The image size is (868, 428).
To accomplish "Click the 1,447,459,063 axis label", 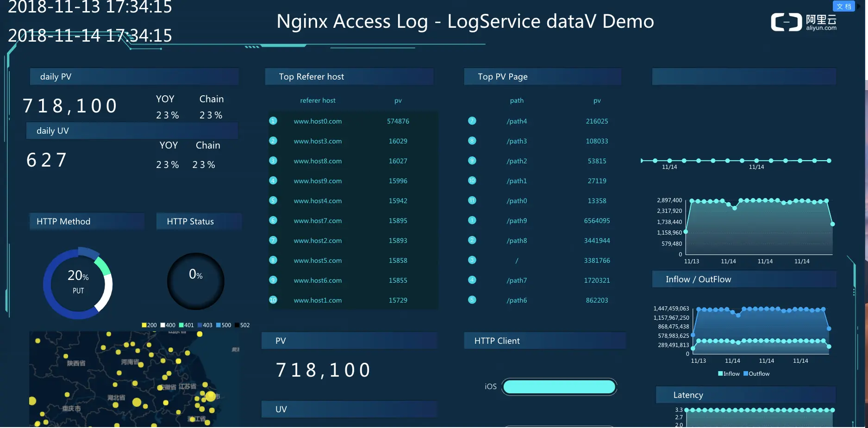I will (x=671, y=309).
